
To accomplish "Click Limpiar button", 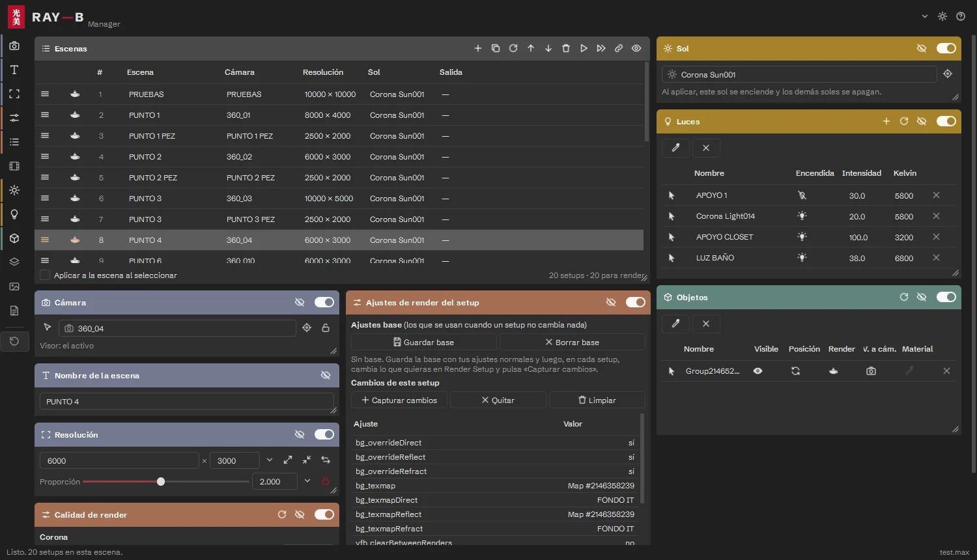I will 597,400.
